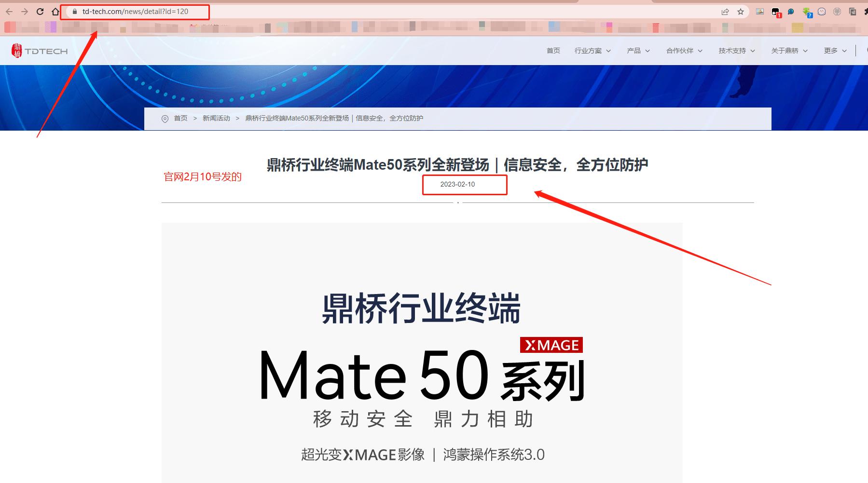Click the 新闻活动 breadcrumb link

(216, 118)
